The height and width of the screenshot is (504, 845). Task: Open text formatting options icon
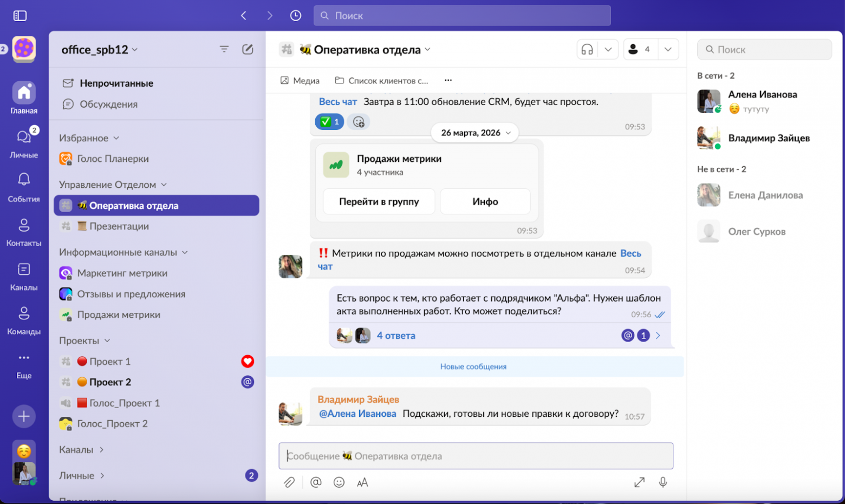coord(362,482)
